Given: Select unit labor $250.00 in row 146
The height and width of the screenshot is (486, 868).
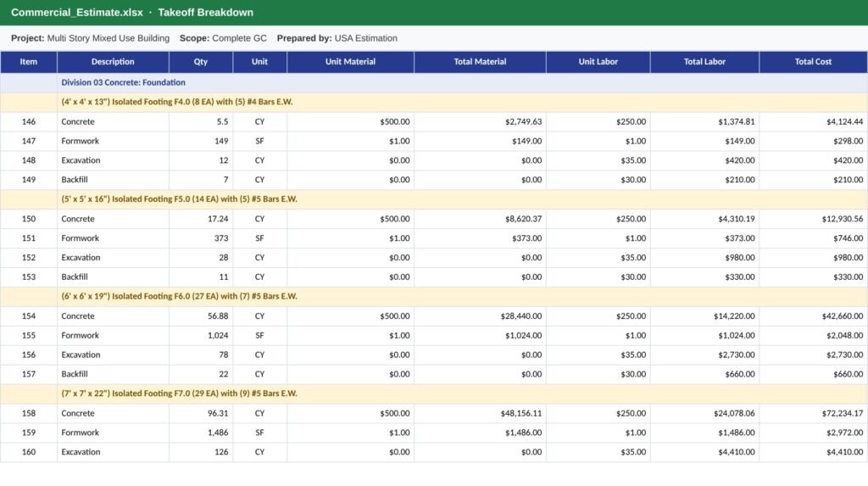Looking at the screenshot, I should click(598, 122).
